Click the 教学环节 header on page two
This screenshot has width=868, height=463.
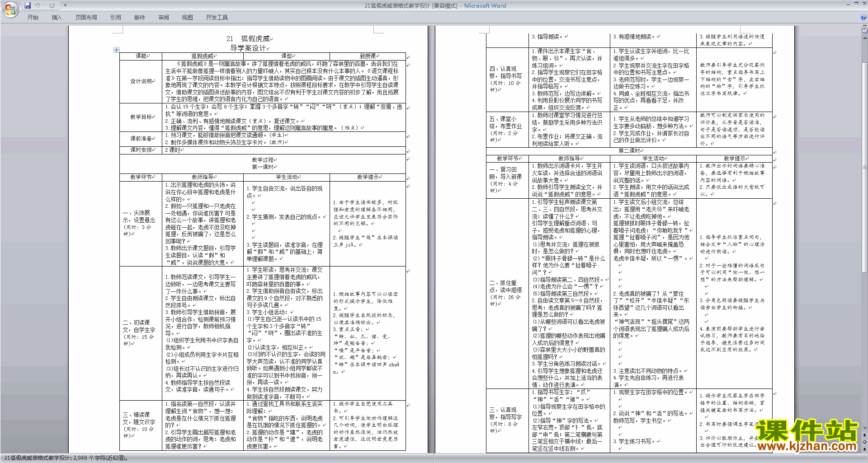pos(507,159)
